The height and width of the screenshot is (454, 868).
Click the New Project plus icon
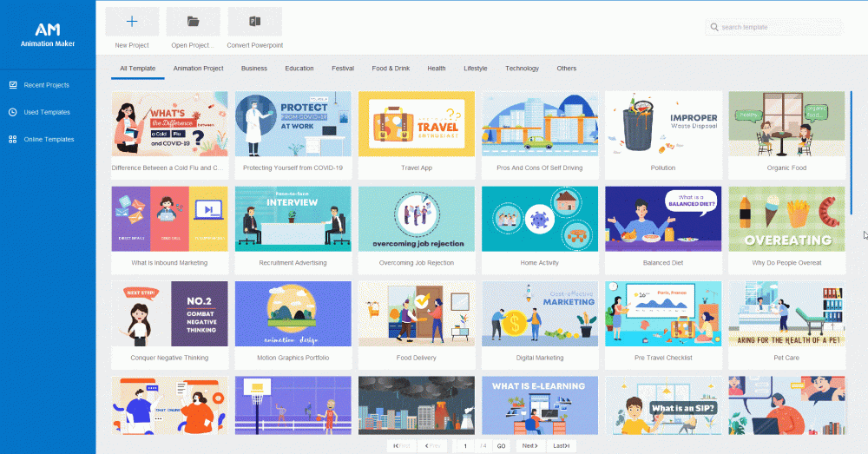[132, 21]
